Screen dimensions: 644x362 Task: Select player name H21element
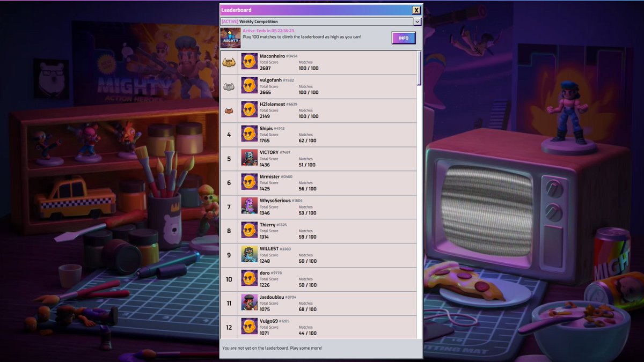pyautogui.click(x=272, y=104)
